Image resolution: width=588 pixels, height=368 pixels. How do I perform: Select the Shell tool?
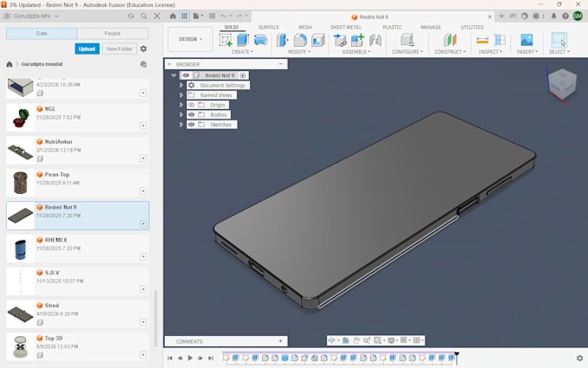(318, 40)
